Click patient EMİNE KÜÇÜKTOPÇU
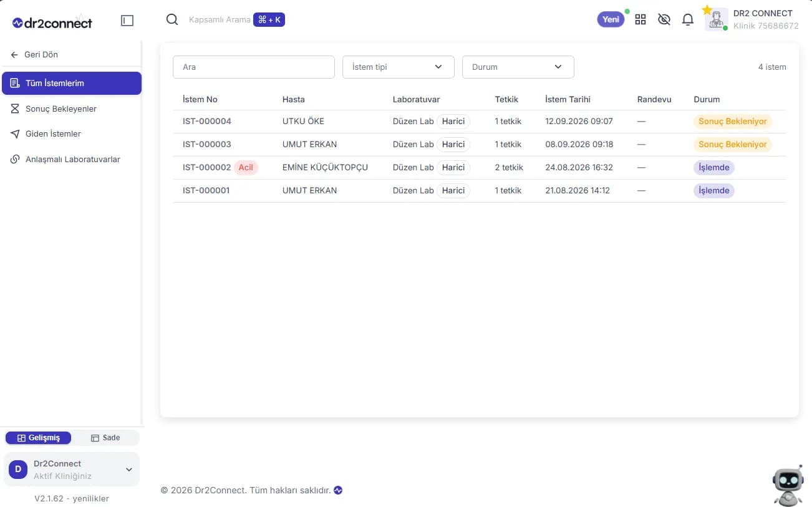 (325, 167)
